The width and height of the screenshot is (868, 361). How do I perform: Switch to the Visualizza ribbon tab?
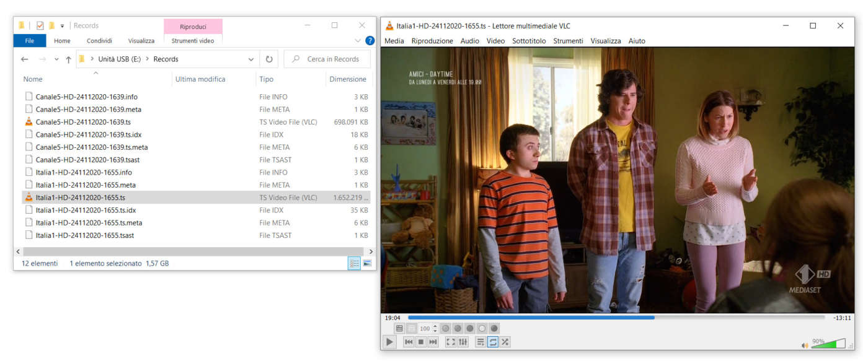(141, 41)
